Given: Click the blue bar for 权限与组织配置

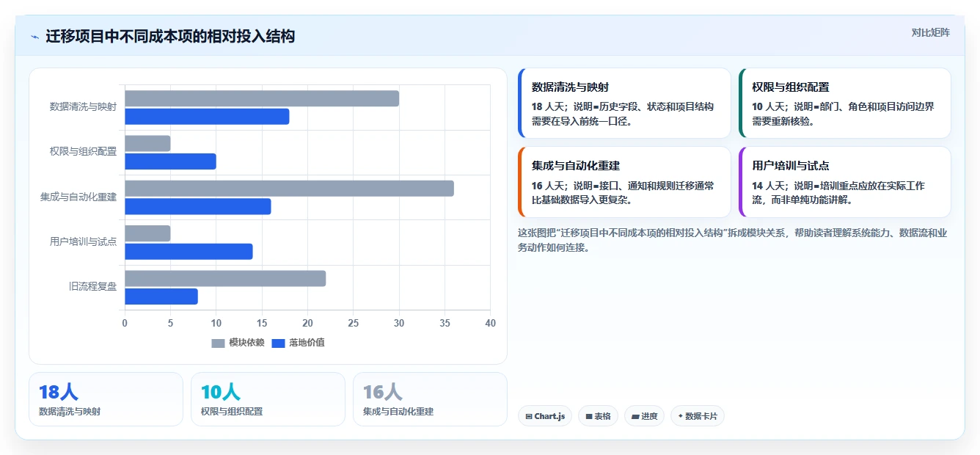Looking at the screenshot, I should (170, 161).
